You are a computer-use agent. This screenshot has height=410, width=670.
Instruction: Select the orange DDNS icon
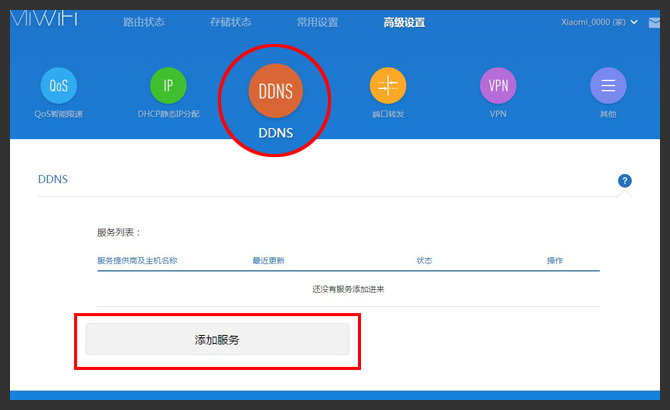click(x=276, y=91)
